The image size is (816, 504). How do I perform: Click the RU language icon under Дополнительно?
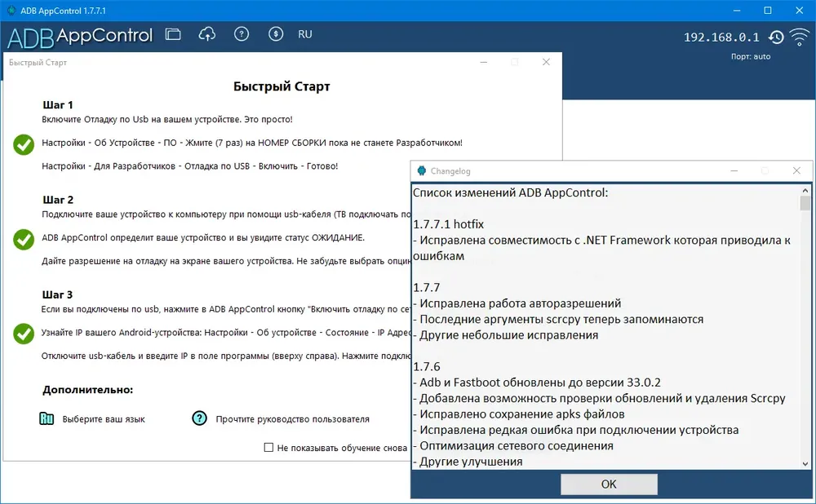pos(47,418)
